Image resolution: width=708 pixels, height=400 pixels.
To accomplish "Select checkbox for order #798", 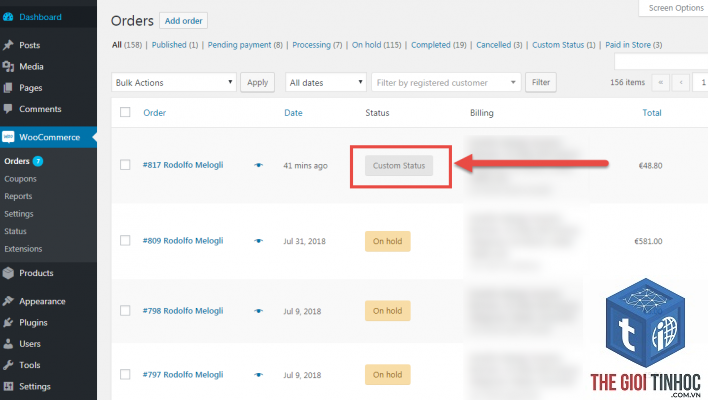I will pyautogui.click(x=125, y=311).
